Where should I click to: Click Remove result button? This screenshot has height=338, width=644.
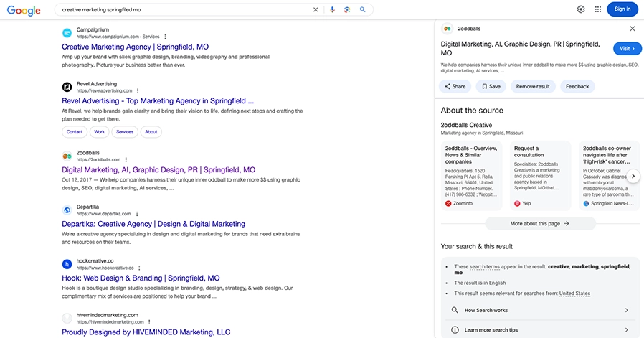tap(533, 86)
